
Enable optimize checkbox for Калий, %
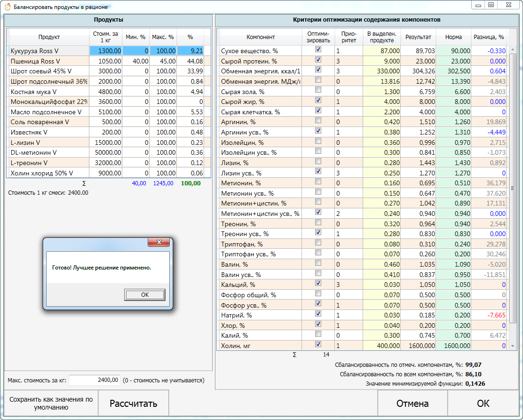(x=318, y=334)
